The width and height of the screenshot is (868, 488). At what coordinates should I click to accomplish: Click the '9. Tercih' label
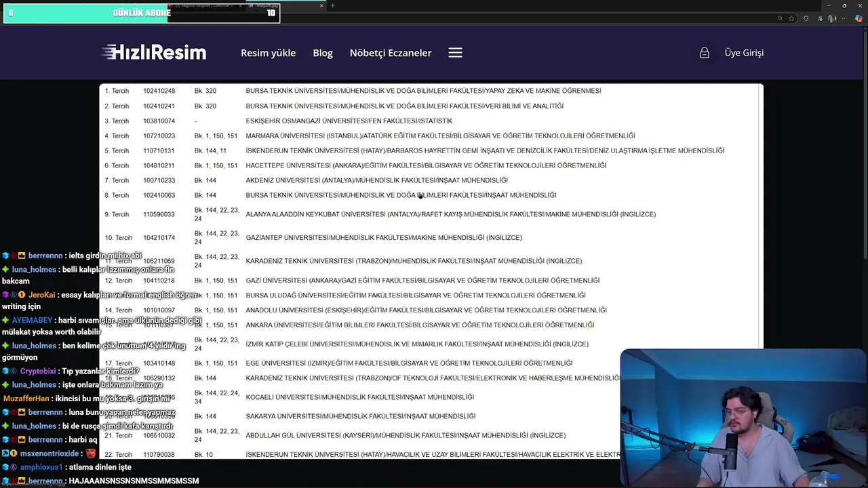click(117, 214)
